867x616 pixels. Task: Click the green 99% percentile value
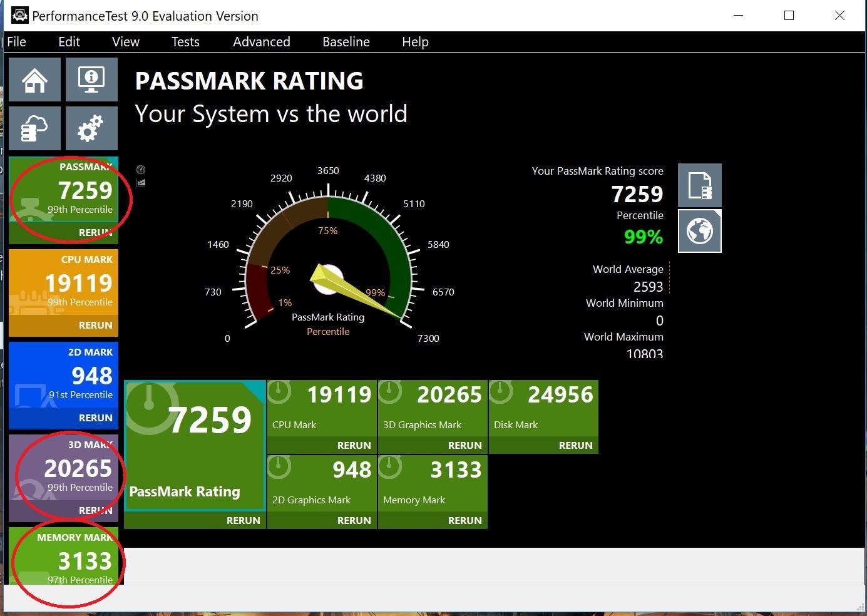pos(644,237)
